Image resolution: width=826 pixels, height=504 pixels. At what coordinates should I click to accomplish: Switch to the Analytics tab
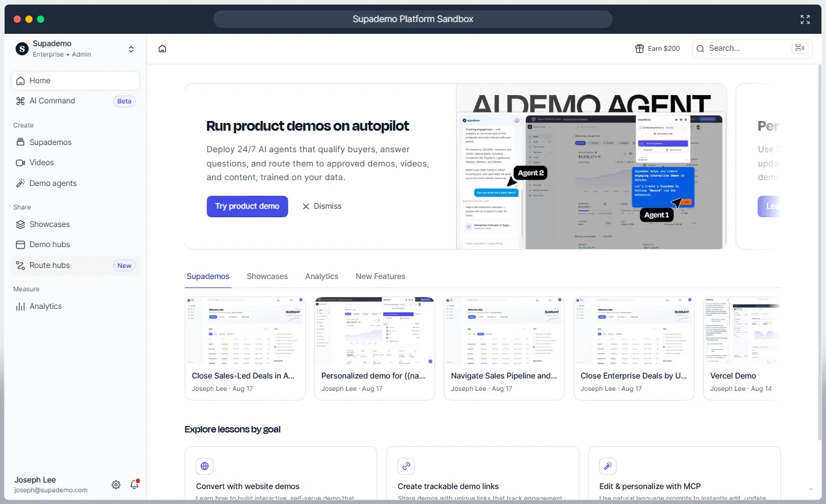click(322, 276)
